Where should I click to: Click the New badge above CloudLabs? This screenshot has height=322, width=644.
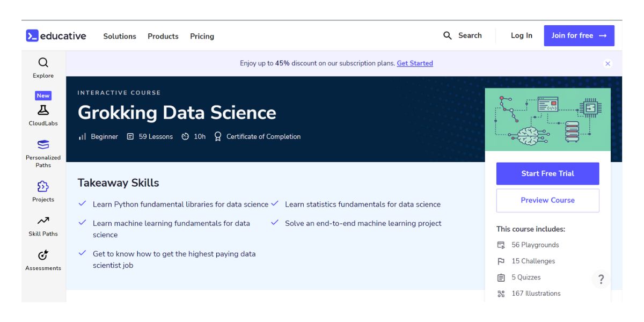tap(43, 96)
